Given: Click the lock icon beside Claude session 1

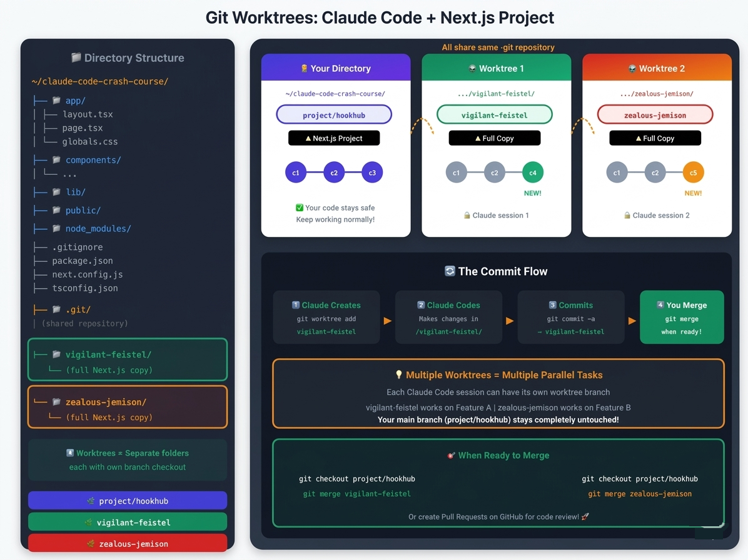Looking at the screenshot, I should pos(467,216).
